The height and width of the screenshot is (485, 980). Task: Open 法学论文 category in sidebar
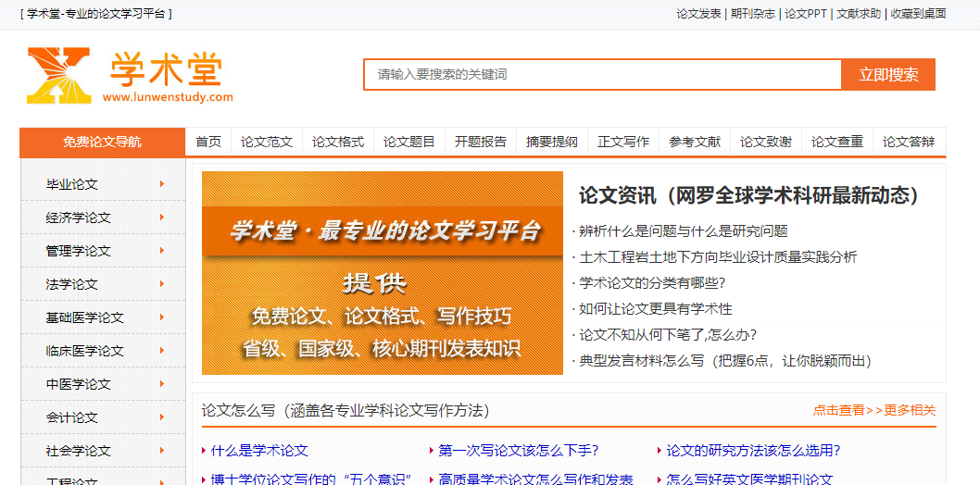click(x=72, y=284)
